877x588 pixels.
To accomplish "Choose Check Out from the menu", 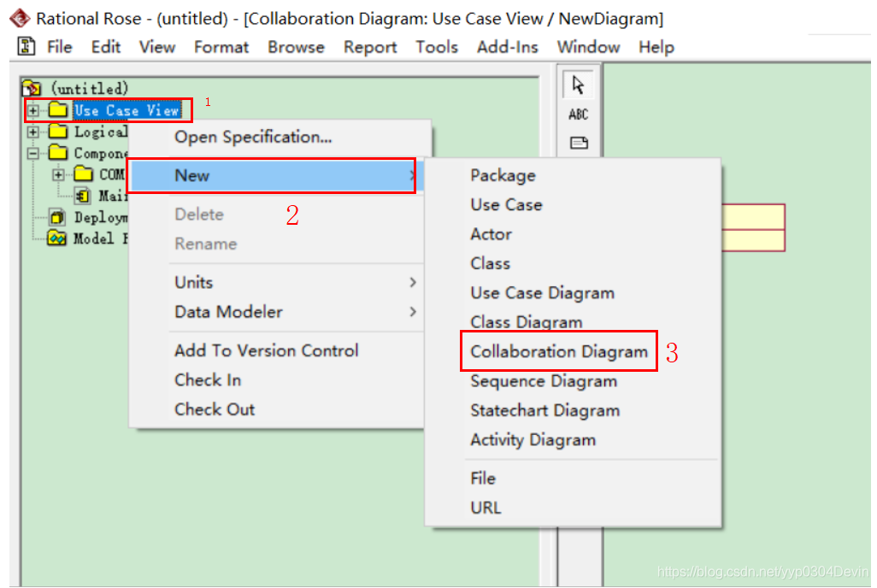I will coord(276,409).
